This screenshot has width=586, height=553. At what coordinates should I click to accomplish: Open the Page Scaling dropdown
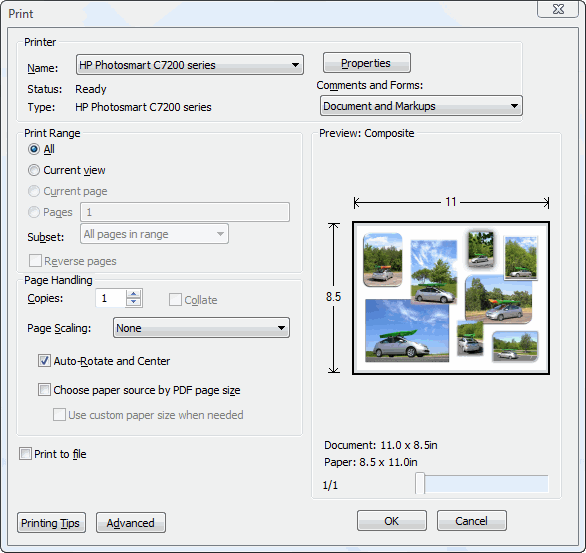[201, 328]
